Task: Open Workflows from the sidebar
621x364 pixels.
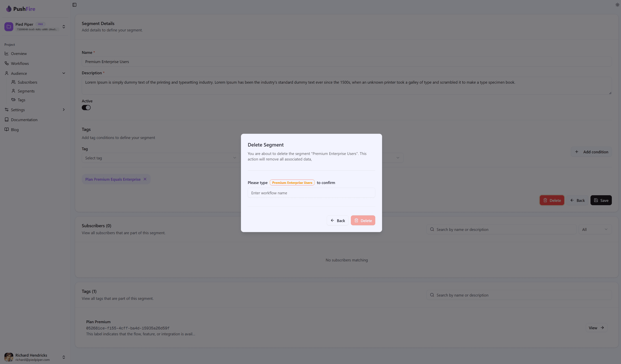Action: 20,64
